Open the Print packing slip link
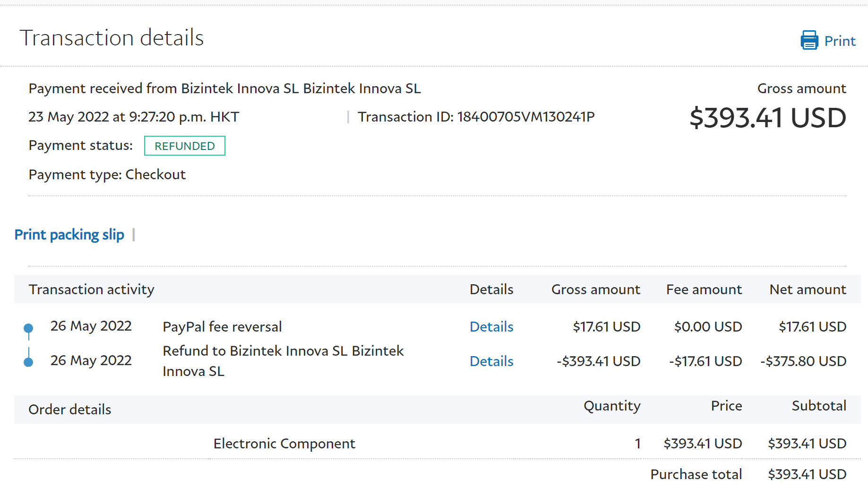868x490 pixels. (x=69, y=235)
